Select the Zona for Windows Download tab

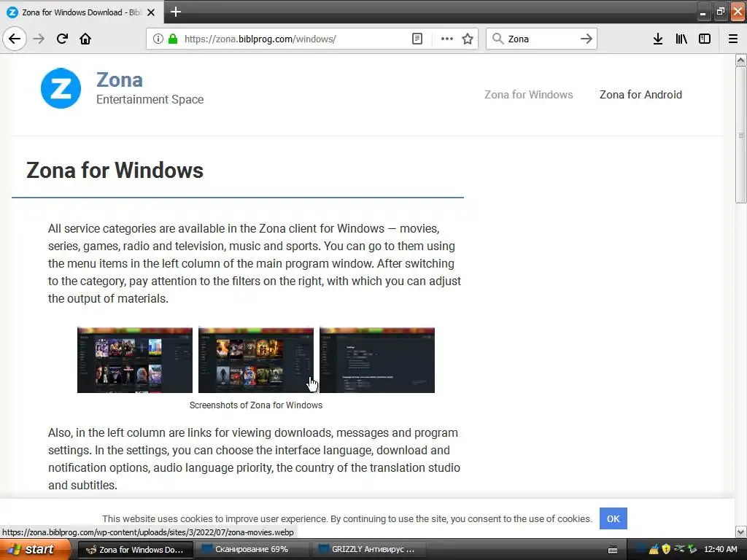click(x=81, y=12)
